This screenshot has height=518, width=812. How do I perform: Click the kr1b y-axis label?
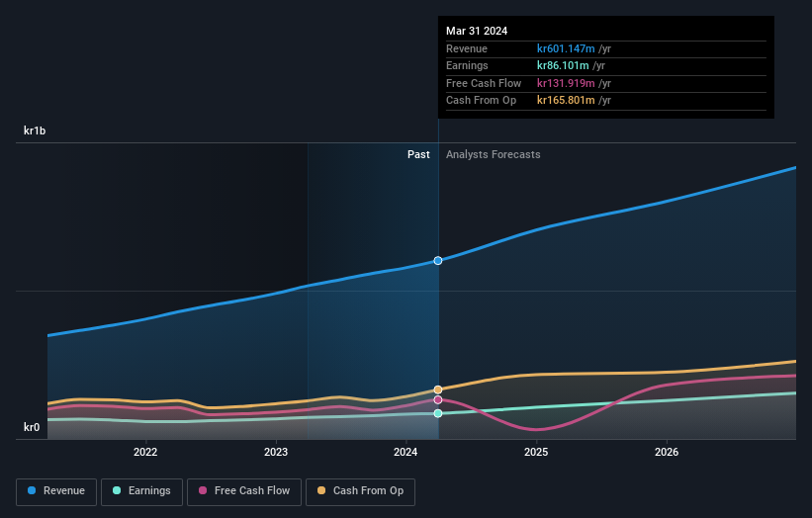(x=35, y=130)
